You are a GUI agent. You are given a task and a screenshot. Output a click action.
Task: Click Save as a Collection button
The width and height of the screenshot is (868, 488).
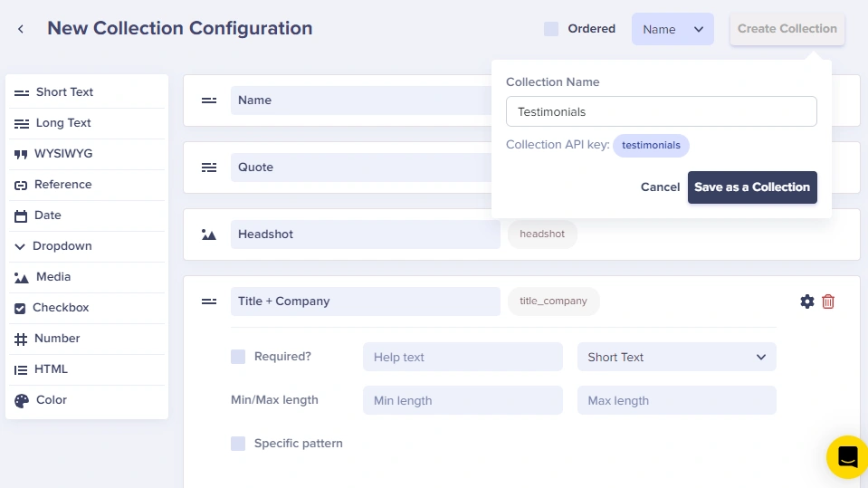pos(751,187)
